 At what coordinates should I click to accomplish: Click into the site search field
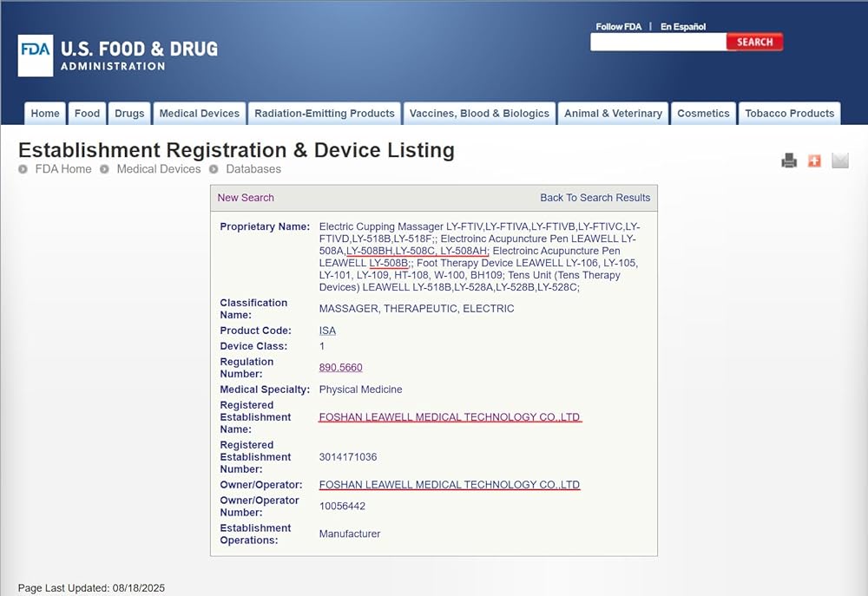[x=658, y=42]
